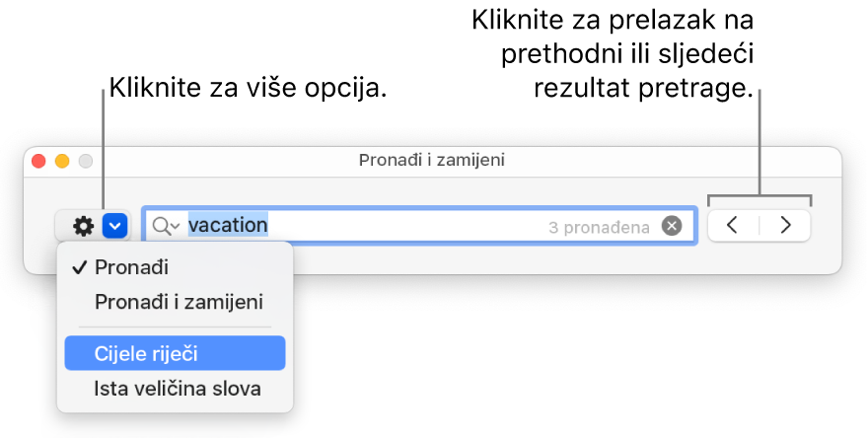The height and width of the screenshot is (438, 868).
Task: Click the checkmark beside 'Pronađi'
Action: pyautogui.click(x=81, y=267)
